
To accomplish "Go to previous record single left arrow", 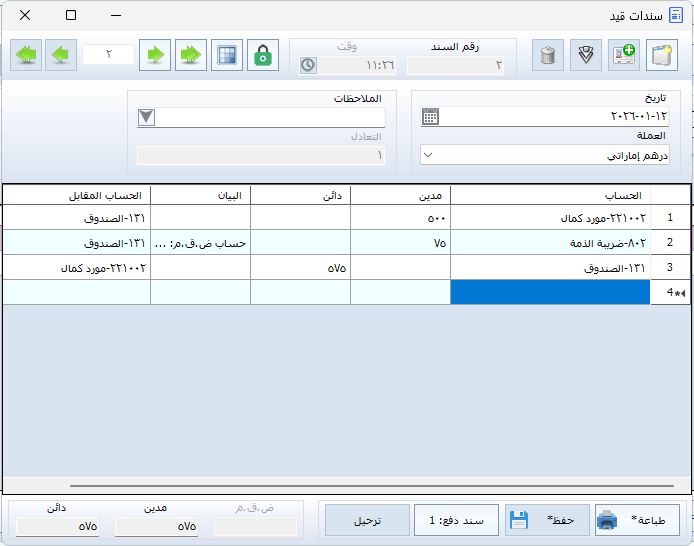I will coord(62,55).
